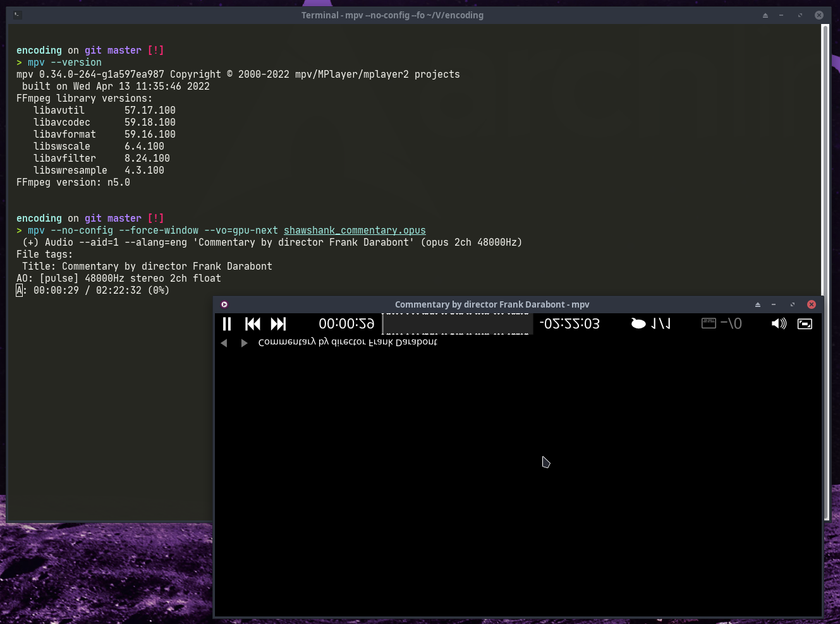Shade the mpv window with its roll-up button
Viewport: 840px width, 624px height.
pos(757,304)
